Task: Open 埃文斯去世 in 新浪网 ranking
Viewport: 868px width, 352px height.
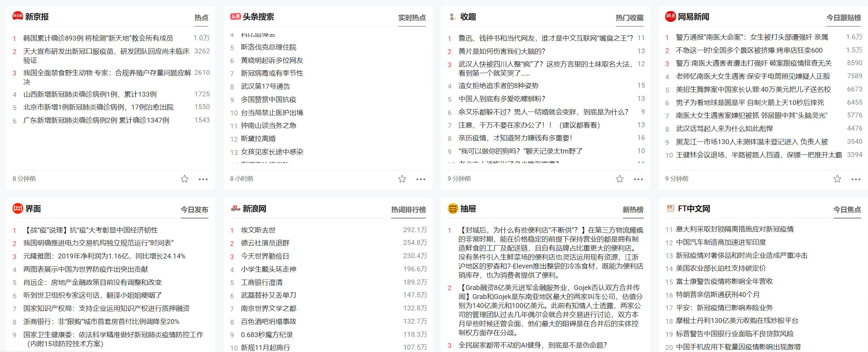Action: point(258,230)
